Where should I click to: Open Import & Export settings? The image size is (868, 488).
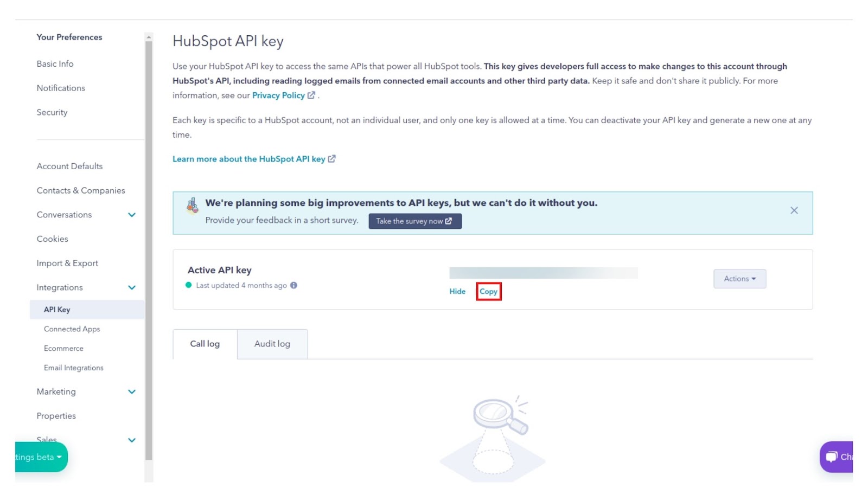tap(67, 264)
